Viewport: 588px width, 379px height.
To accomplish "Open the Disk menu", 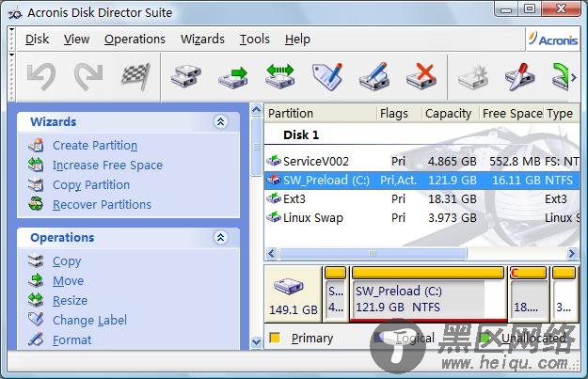I will point(37,39).
